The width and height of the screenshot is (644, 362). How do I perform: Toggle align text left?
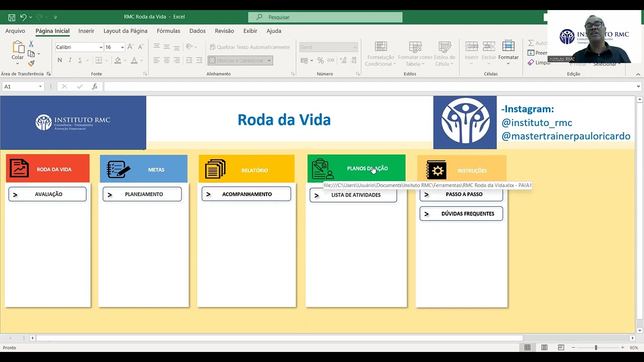[156, 60]
